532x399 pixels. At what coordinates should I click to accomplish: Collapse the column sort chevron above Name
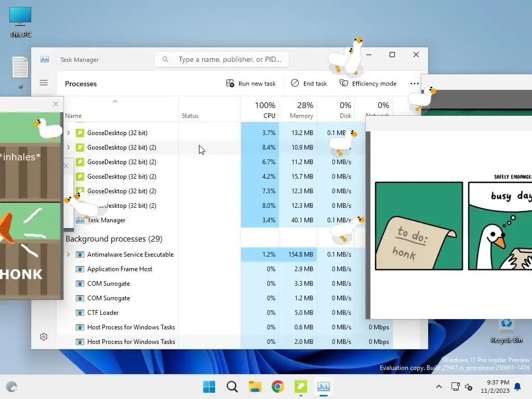click(115, 101)
